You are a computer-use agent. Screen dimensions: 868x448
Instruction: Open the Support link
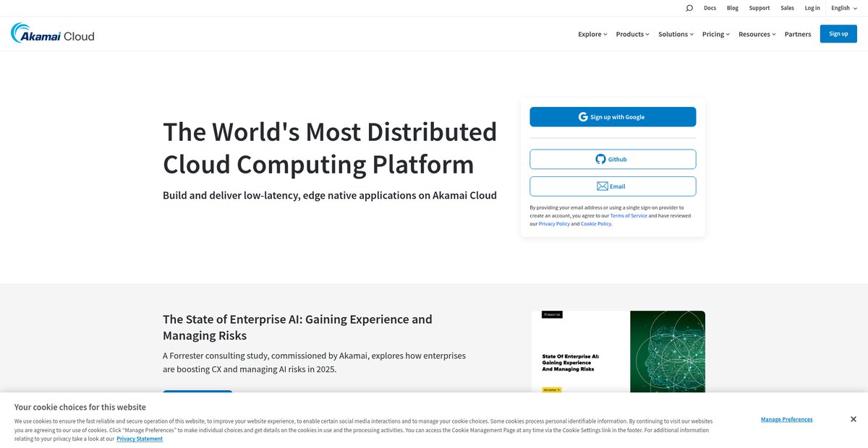click(759, 8)
